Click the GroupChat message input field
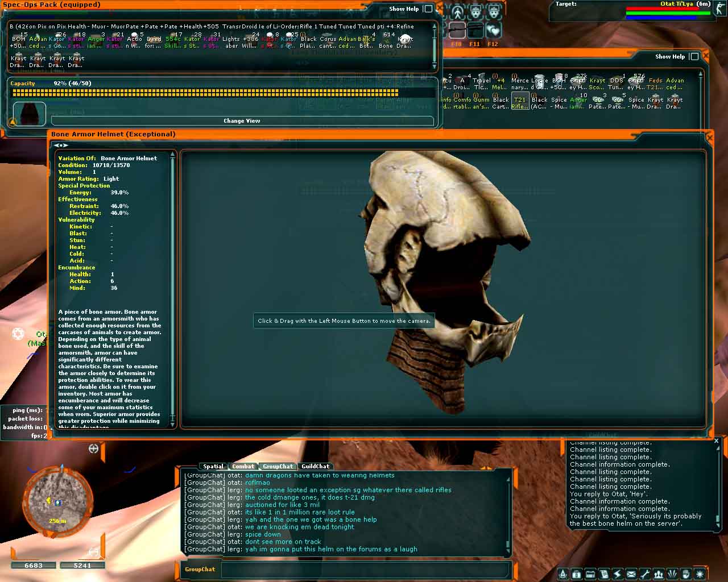This screenshot has height=582, width=728. (x=364, y=569)
